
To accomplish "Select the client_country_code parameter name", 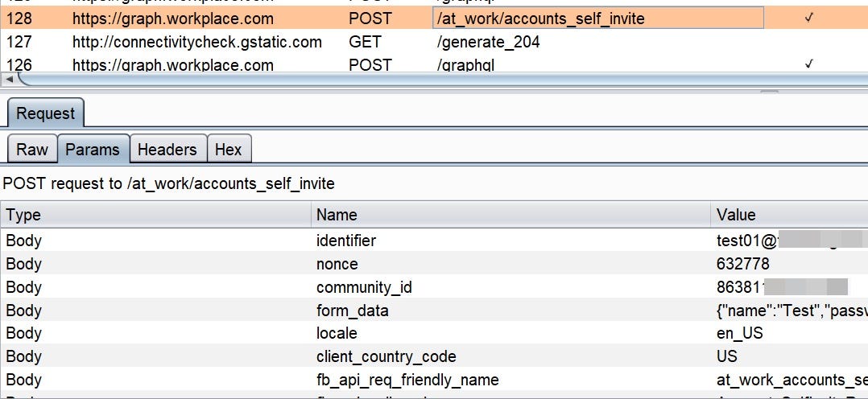I will [386, 357].
